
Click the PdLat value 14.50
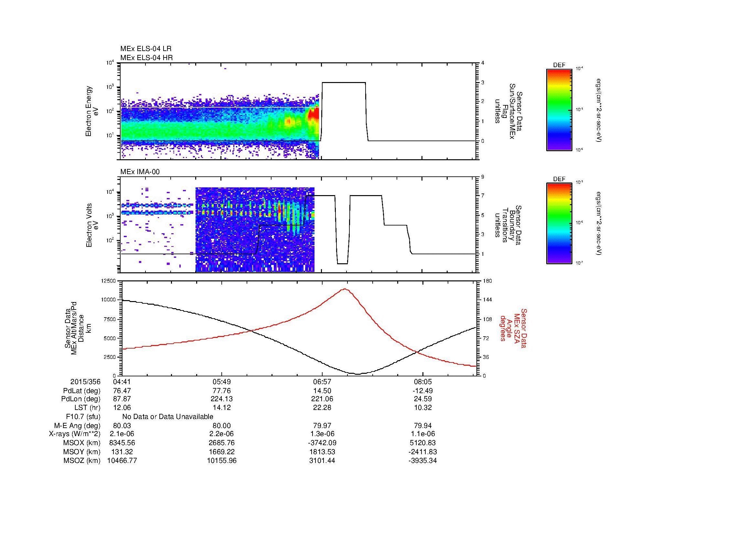click(x=322, y=391)
